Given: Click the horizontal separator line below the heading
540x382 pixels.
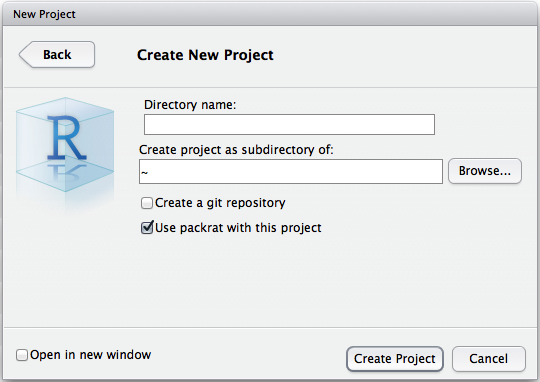Looking at the screenshot, I should click(270, 87).
